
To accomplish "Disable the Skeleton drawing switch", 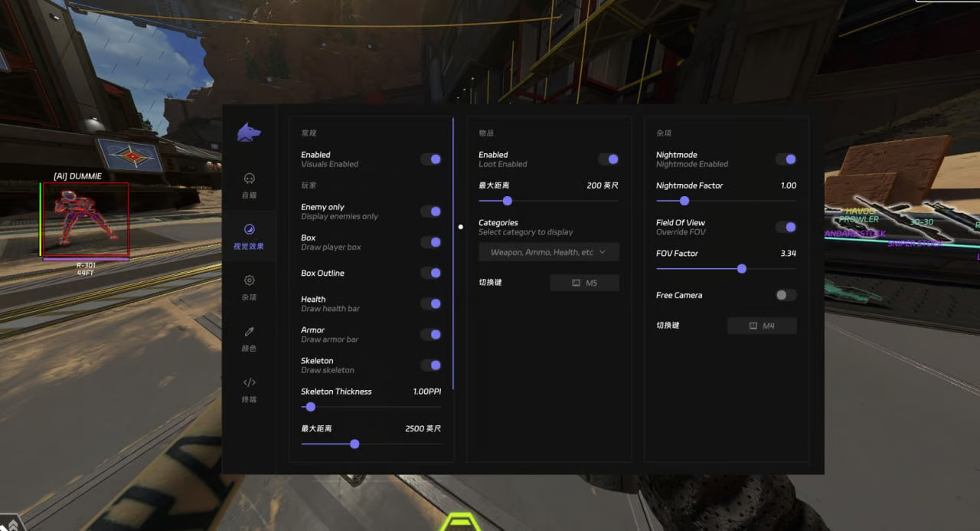I will point(431,365).
